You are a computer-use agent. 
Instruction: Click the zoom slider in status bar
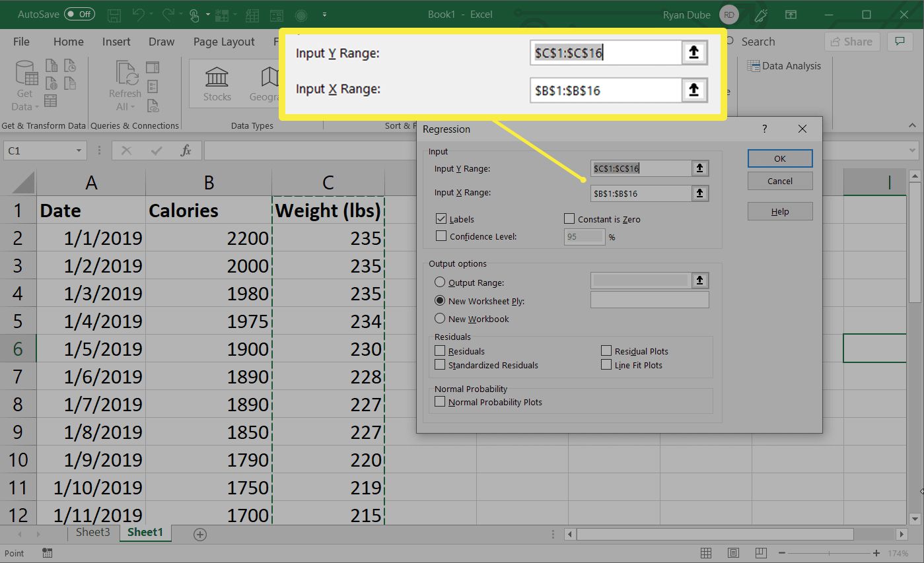tap(829, 553)
